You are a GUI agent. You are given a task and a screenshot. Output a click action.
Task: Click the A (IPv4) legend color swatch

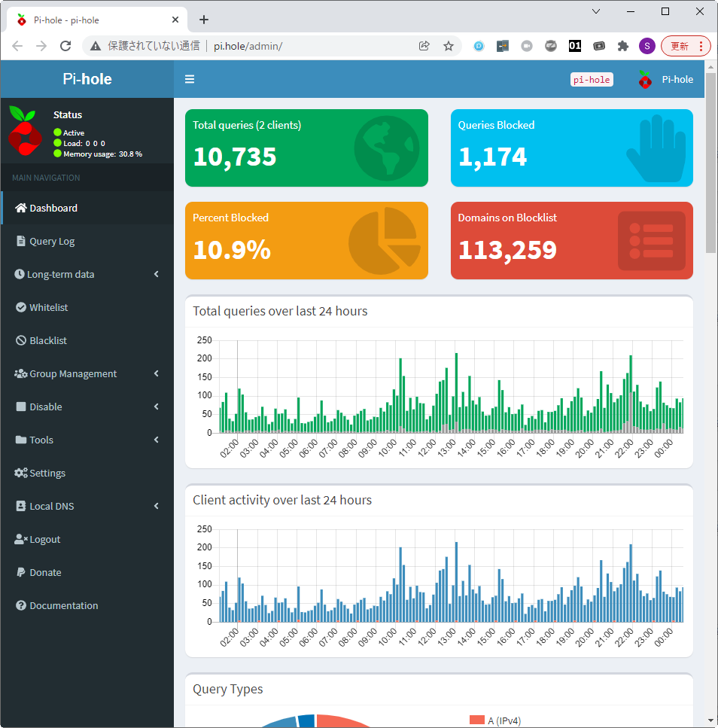(x=476, y=720)
